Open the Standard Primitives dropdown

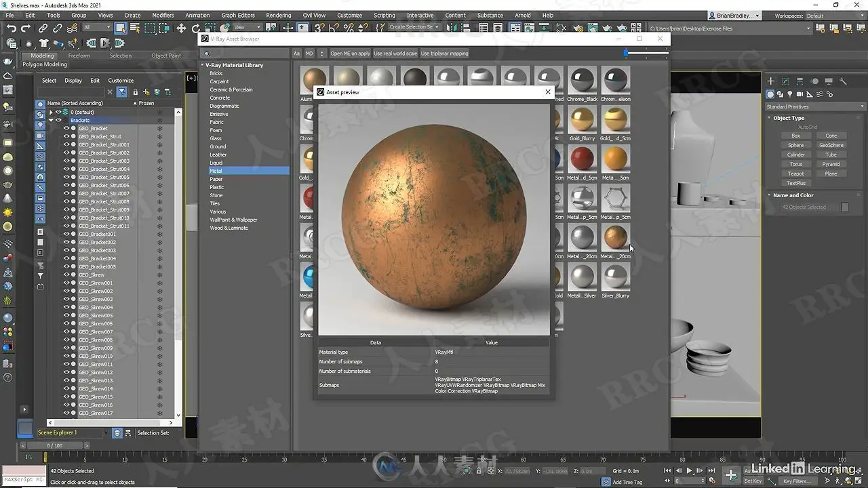pyautogui.click(x=815, y=106)
